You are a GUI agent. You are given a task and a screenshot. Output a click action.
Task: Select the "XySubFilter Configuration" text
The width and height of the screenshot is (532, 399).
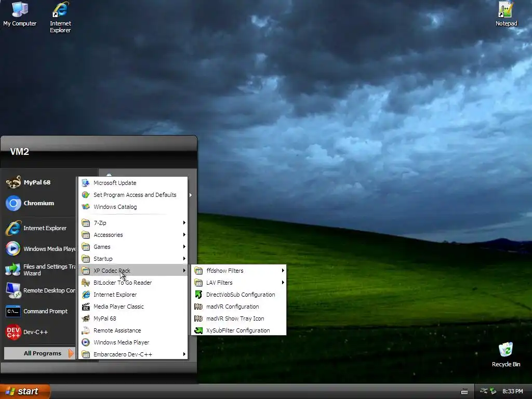click(238, 330)
